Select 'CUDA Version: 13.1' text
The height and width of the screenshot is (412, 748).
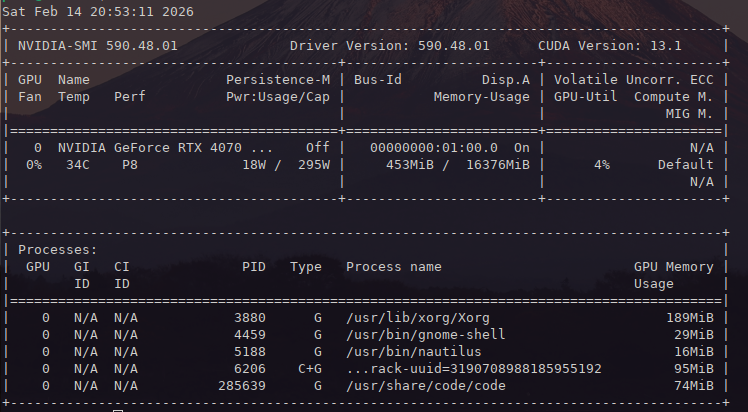pos(610,46)
